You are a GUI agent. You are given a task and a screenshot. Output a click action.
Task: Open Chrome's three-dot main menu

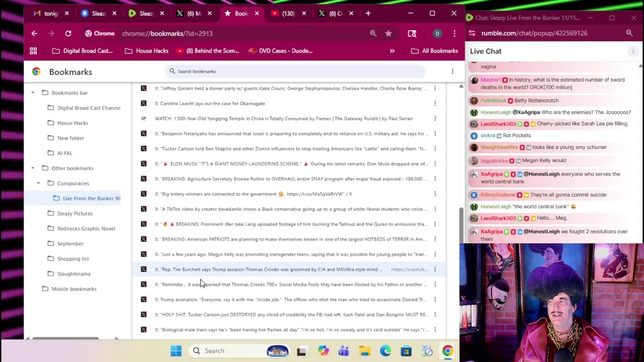pyautogui.click(x=454, y=33)
